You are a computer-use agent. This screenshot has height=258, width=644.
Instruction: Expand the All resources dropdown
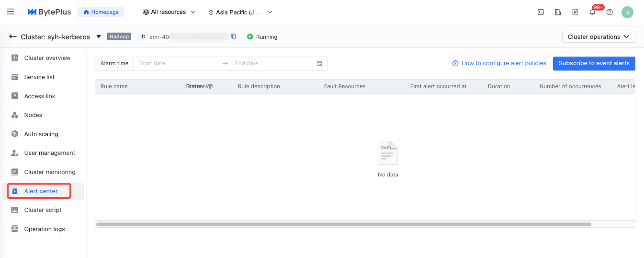169,12
